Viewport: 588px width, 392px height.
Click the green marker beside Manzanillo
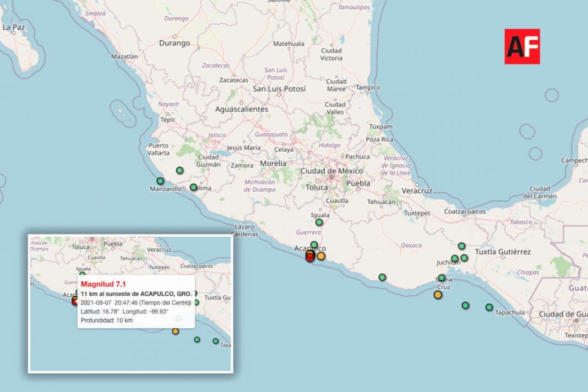click(160, 181)
